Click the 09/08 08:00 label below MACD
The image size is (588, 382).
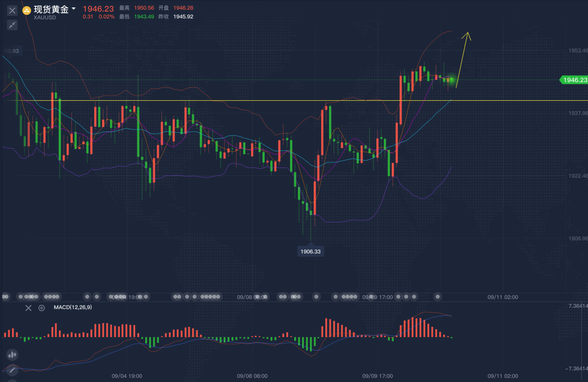pos(252,376)
